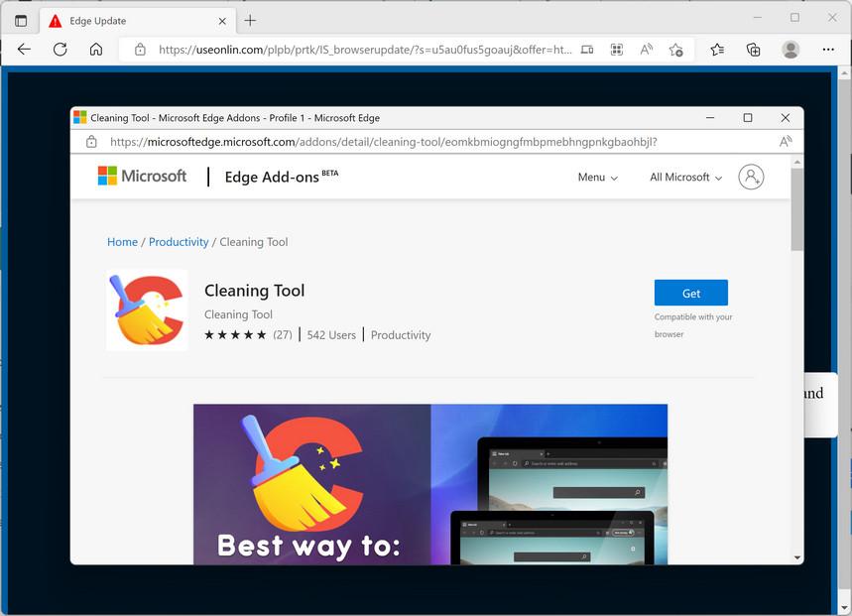Image resolution: width=852 pixels, height=616 pixels.
Task: Open a new tab with plus button
Action: coord(250,21)
